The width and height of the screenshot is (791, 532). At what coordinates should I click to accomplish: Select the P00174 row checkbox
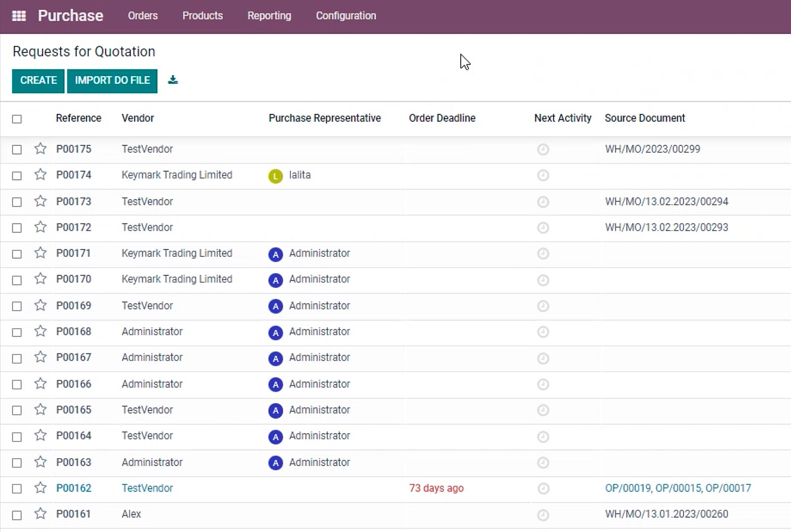click(x=17, y=175)
